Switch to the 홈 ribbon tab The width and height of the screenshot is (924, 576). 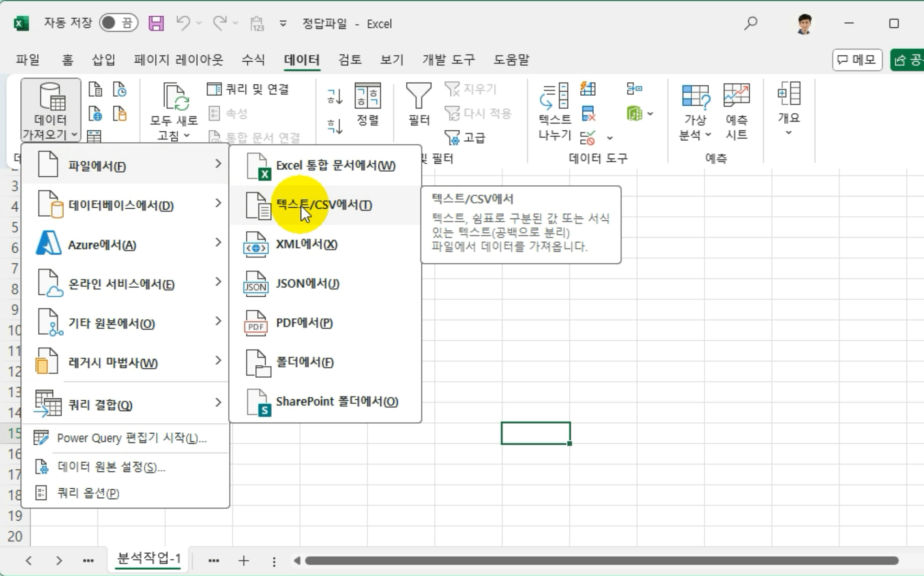(x=68, y=60)
